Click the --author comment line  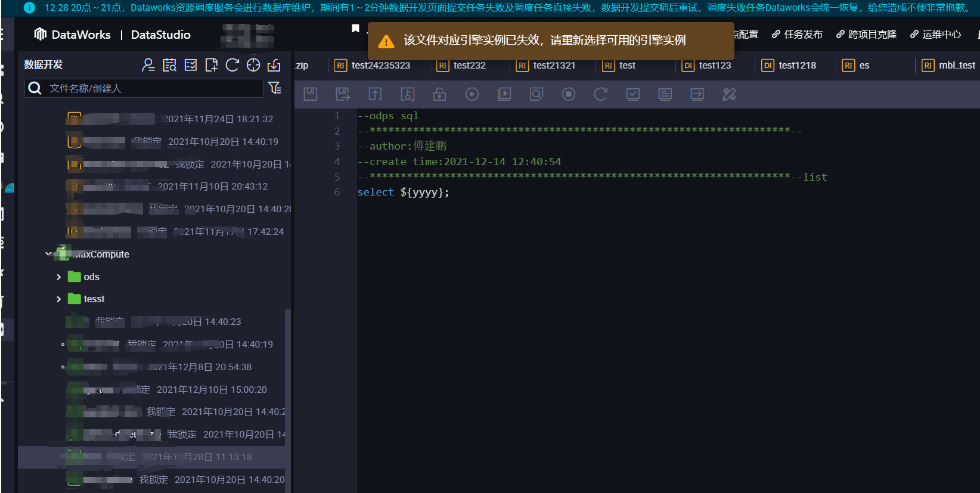point(402,146)
